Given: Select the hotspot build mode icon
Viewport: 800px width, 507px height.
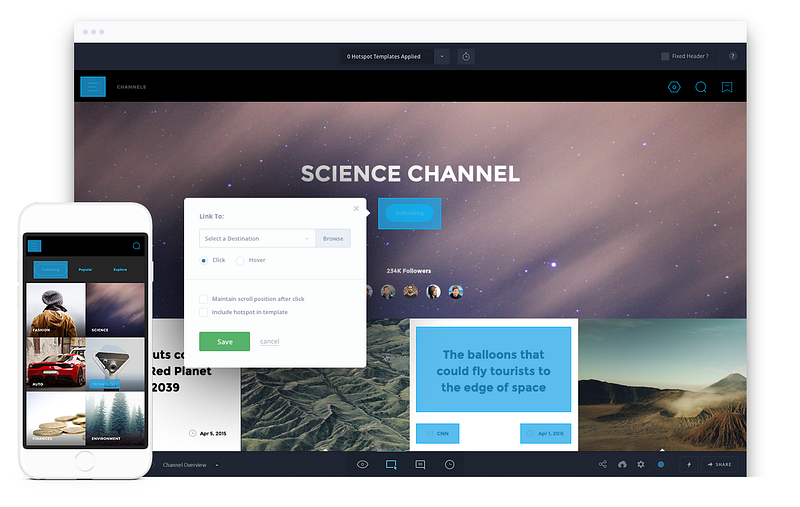Looking at the screenshot, I should [391, 465].
